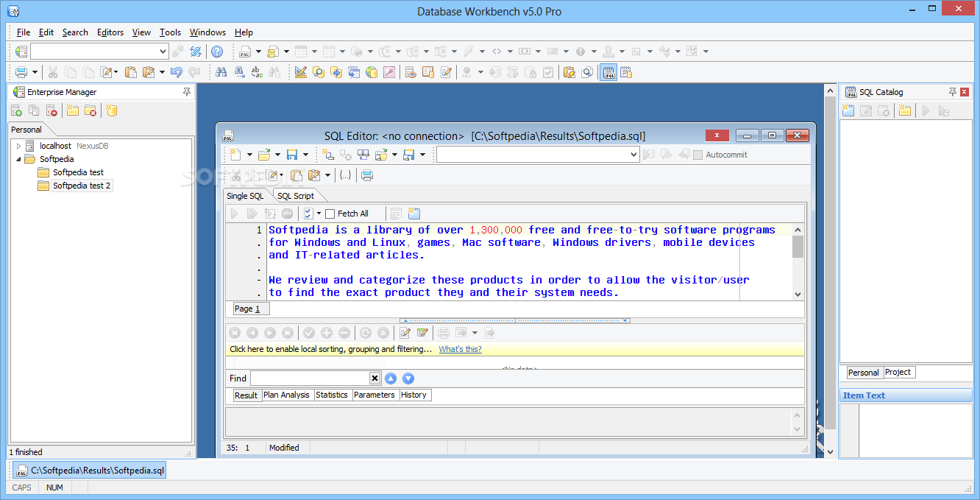Viewport: 980px width, 500px height.
Task: Click the sorting, grouping and filtering hint bar
Action: [515, 349]
